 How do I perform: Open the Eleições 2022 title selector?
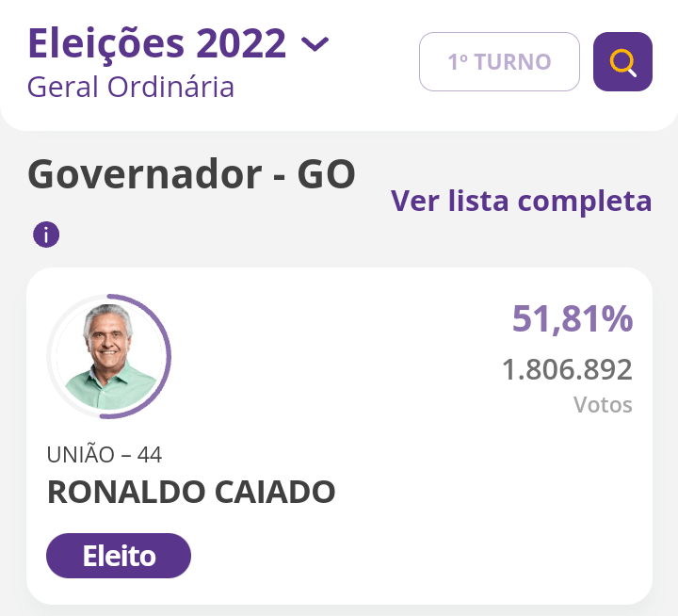(x=156, y=43)
